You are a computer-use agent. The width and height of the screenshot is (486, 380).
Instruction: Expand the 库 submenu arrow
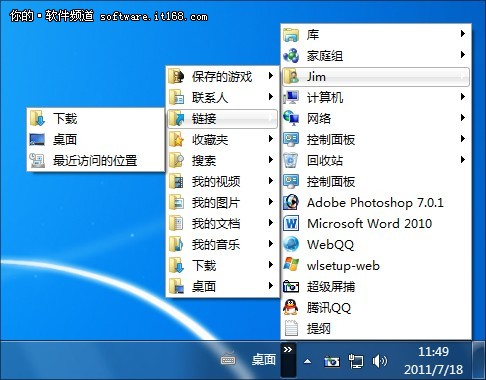[463, 34]
